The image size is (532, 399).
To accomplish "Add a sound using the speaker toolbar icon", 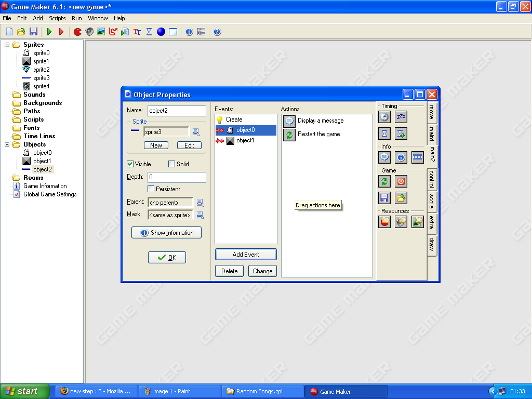I will coord(89,32).
